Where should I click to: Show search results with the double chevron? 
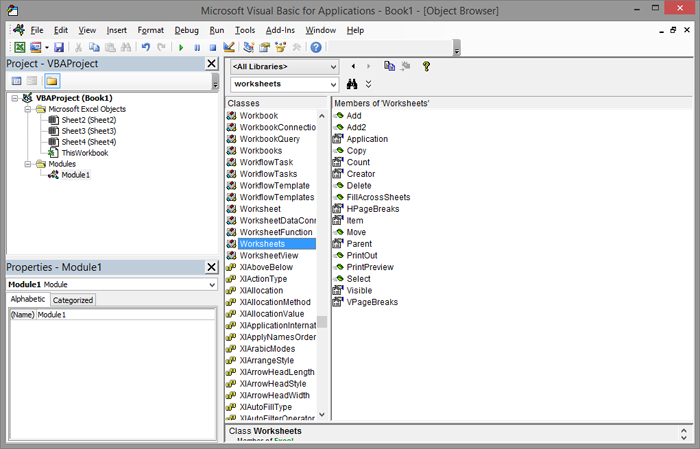368,84
